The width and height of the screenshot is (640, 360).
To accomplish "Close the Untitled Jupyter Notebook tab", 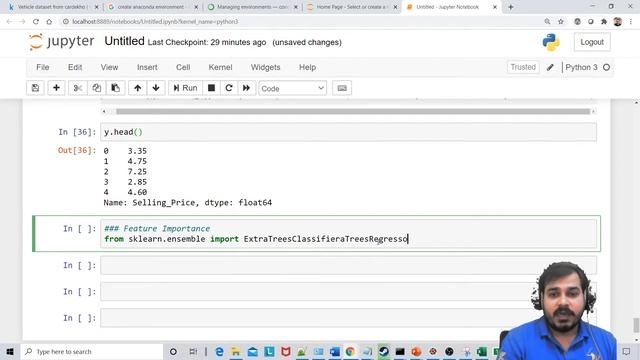I will point(495,7).
